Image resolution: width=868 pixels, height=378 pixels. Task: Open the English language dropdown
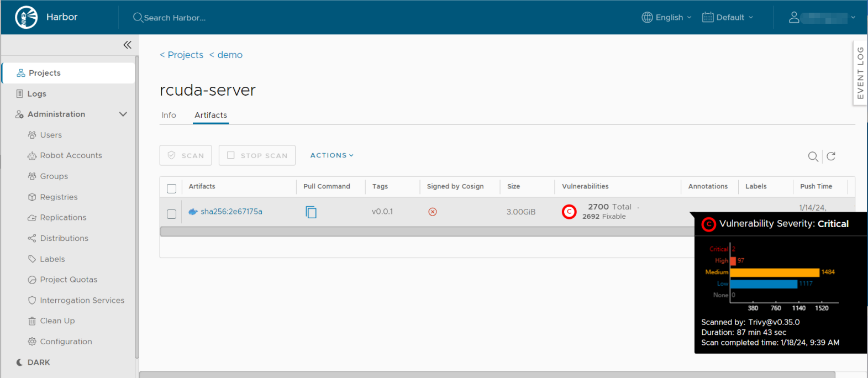pyautogui.click(x=667, y=18)
